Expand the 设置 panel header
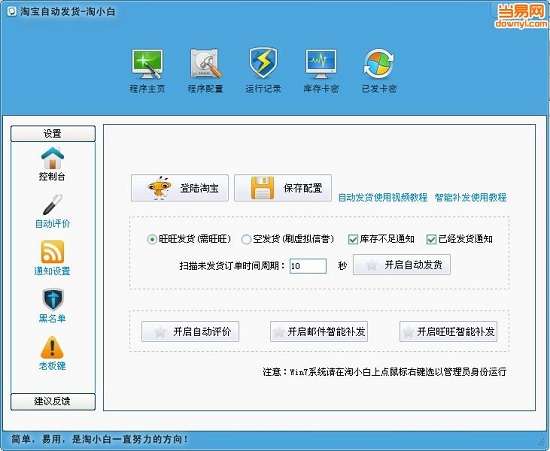550x451 pixels. click(53, 134)
